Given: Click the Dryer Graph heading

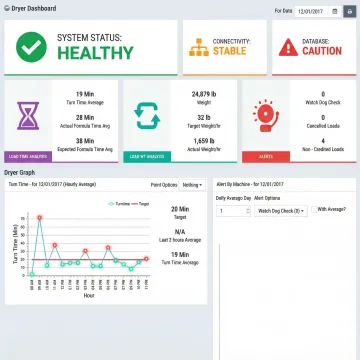Looking at the screenshot, I should tap(19, 173).
